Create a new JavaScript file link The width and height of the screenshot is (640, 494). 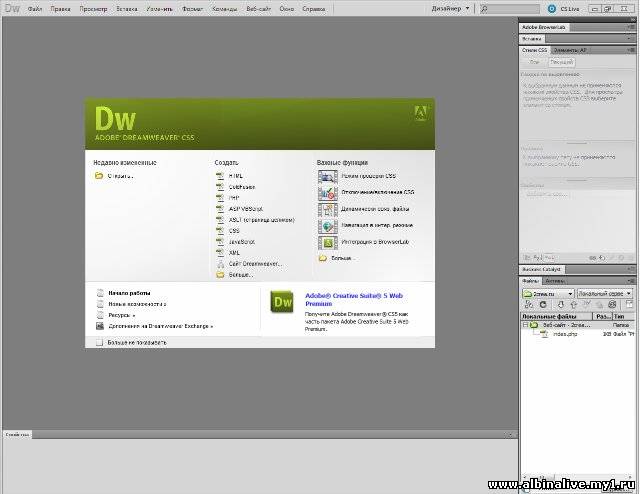coord(242,242)
